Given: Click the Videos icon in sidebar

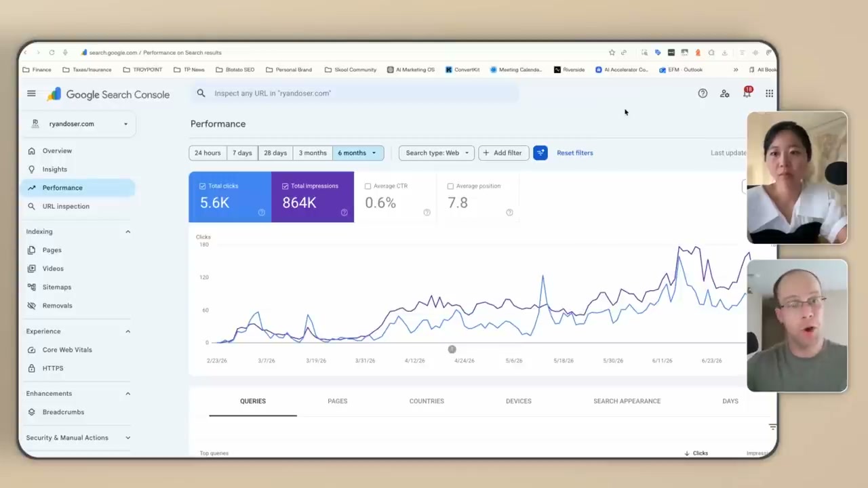Looking at the screenshot, I should click(31, 268).
